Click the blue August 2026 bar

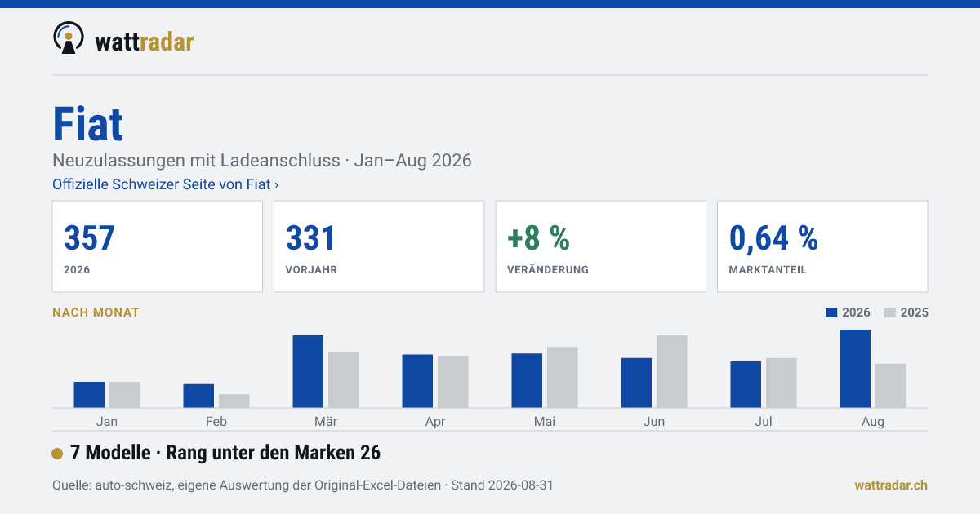click(855, 369)
